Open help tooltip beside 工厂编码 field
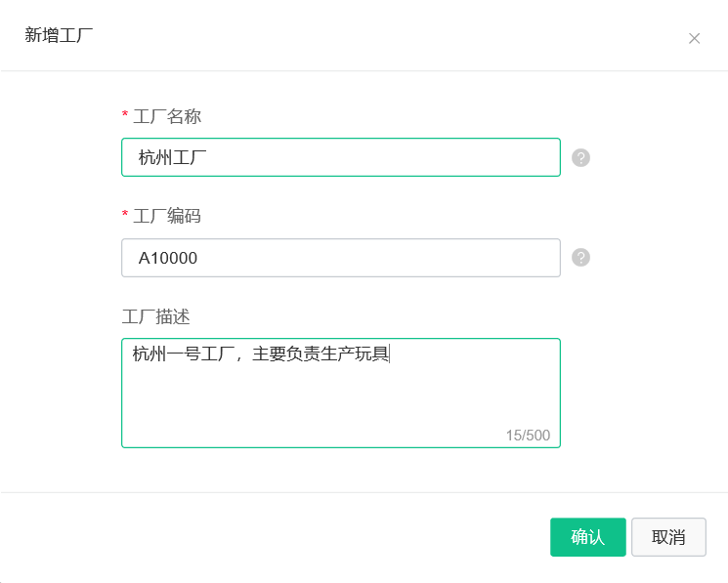728x583 pixels. tap(580, 258)
